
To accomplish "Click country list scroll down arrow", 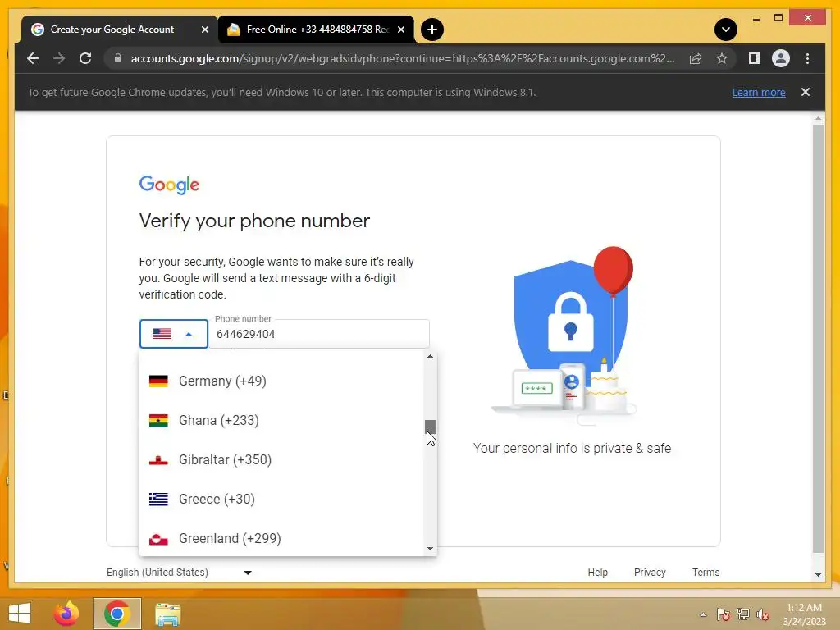I will coord(430,549).
